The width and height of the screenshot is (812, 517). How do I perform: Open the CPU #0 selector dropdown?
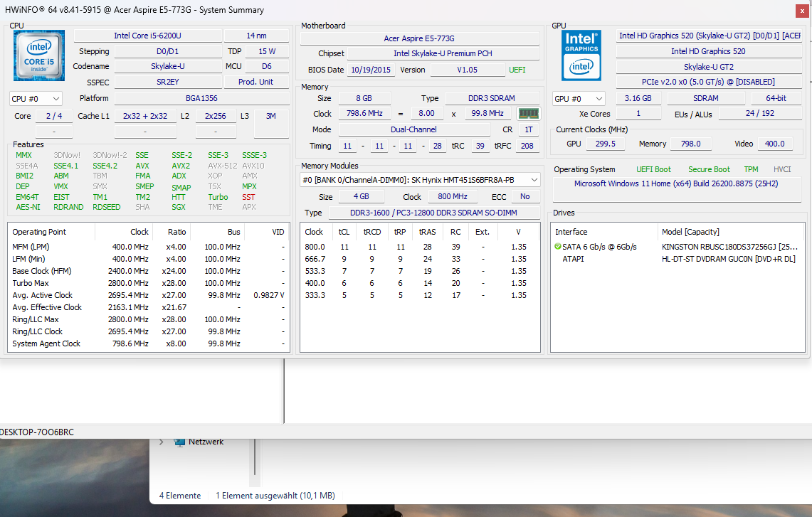[36, 99]
